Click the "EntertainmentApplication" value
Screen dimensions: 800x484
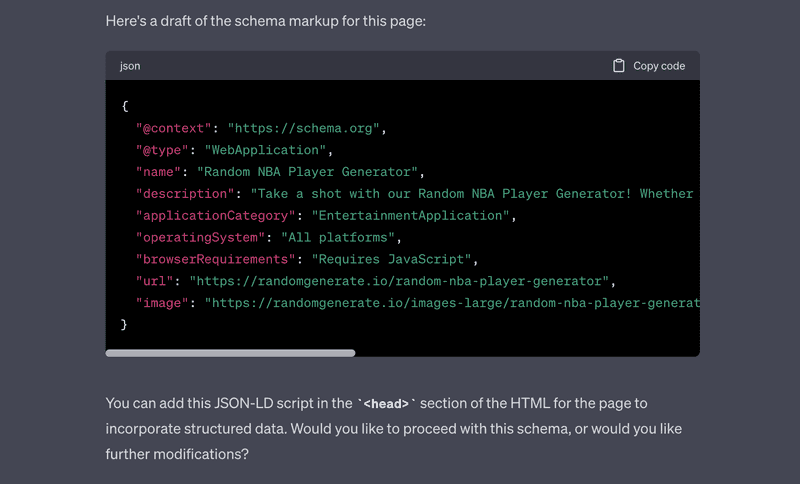[x=411, y=216]
